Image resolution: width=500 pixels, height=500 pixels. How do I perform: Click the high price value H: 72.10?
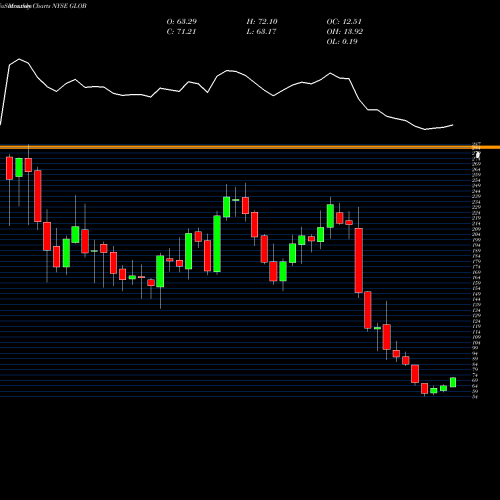pyautogui.click(x=262, y=21)
